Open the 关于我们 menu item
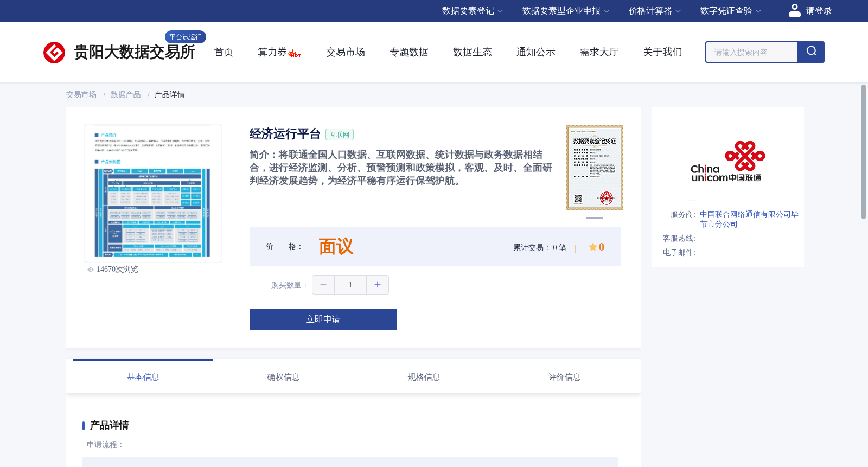The image size is (868, 467). (x=663, y=52)
